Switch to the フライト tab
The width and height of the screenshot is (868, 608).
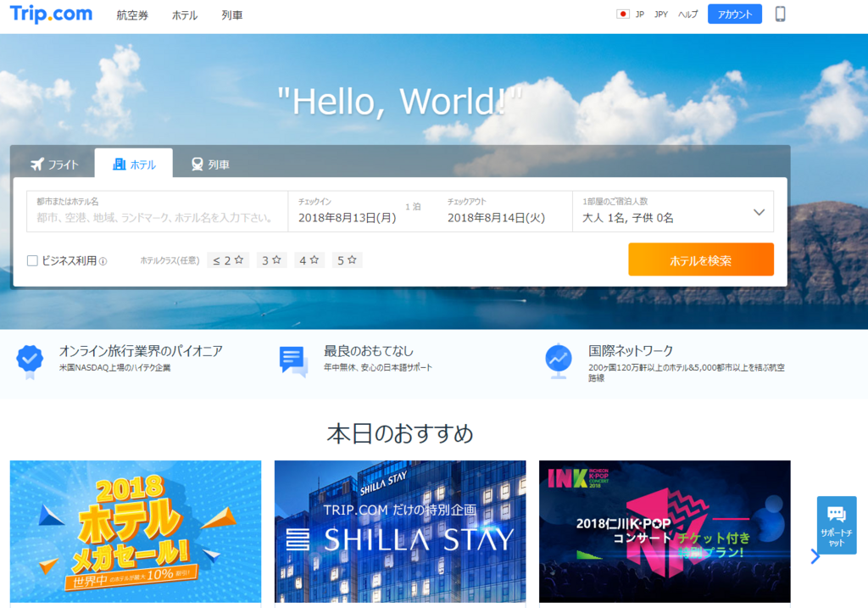click(x=53, y=165)
